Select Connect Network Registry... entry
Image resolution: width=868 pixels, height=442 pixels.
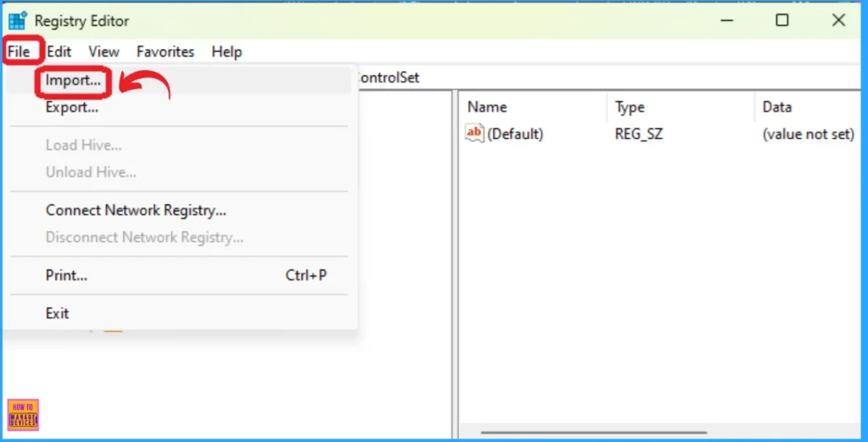click(x=181, y=210)
